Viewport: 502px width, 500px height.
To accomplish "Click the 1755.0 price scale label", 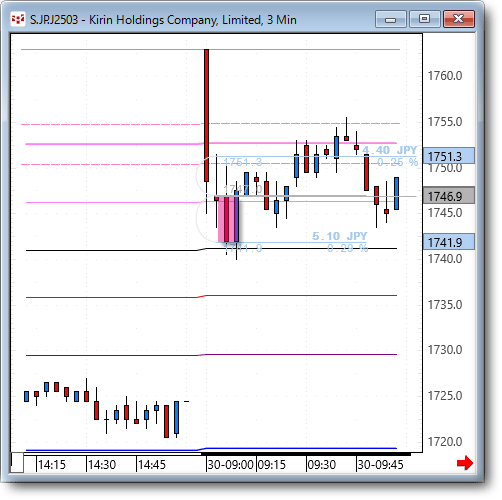I will [x=445, y=122].
